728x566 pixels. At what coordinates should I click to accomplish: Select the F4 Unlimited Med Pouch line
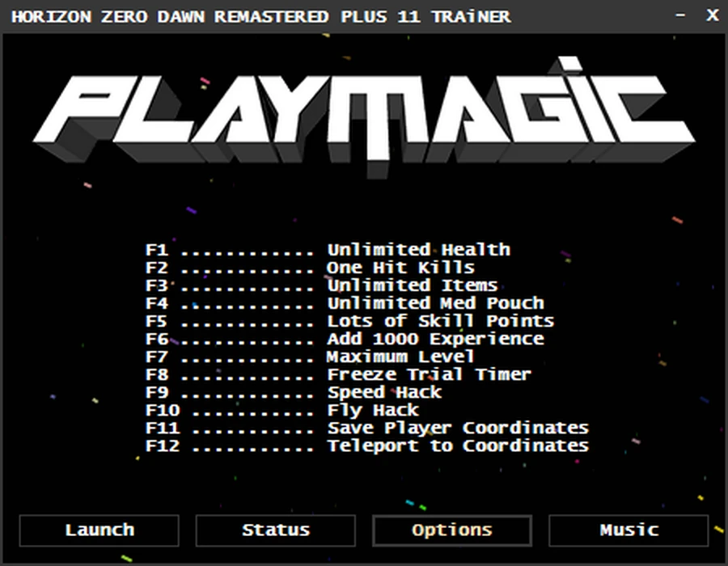coord(345,303)
